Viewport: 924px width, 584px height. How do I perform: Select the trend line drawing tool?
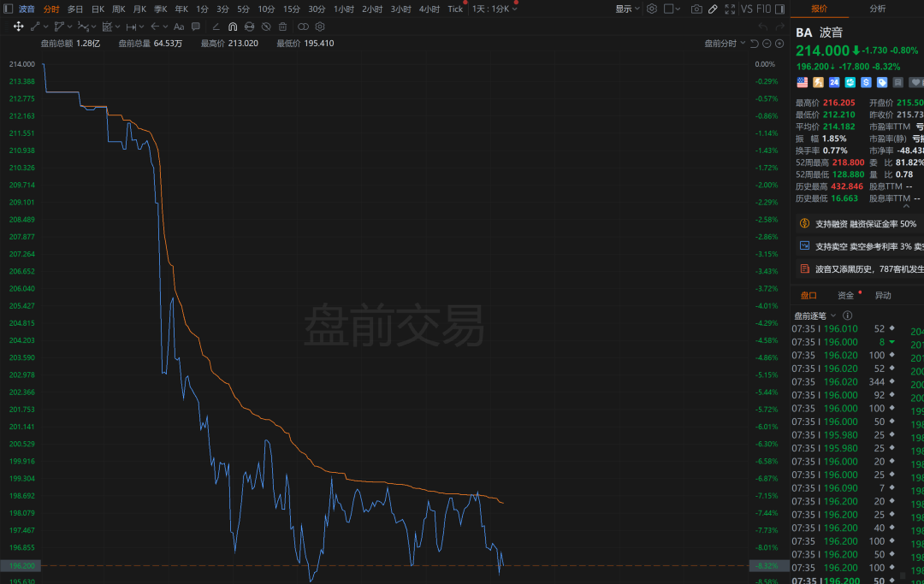click(35, 27)
